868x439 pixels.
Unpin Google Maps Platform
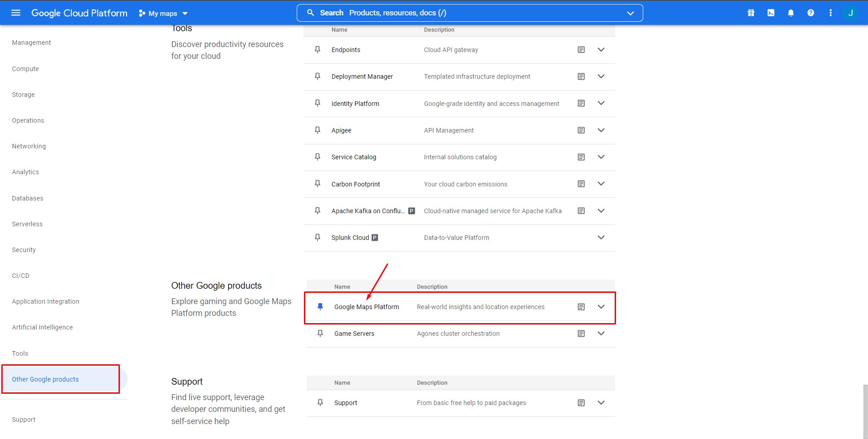(x=320, y=307)
